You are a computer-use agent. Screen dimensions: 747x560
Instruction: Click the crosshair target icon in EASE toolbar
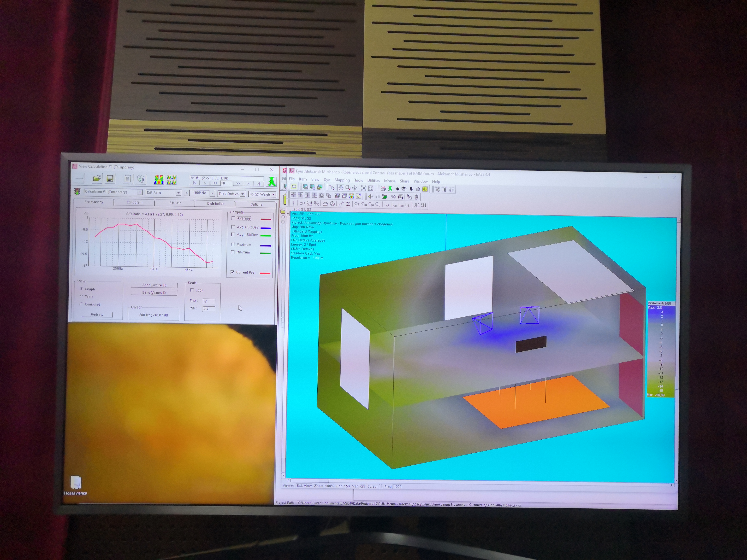[x=341, y=188]
